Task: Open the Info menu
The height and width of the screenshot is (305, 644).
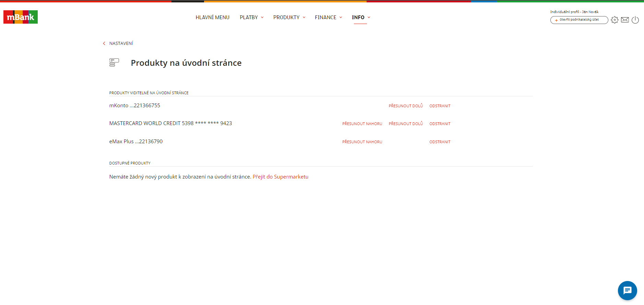Action: tap(361, 17)
